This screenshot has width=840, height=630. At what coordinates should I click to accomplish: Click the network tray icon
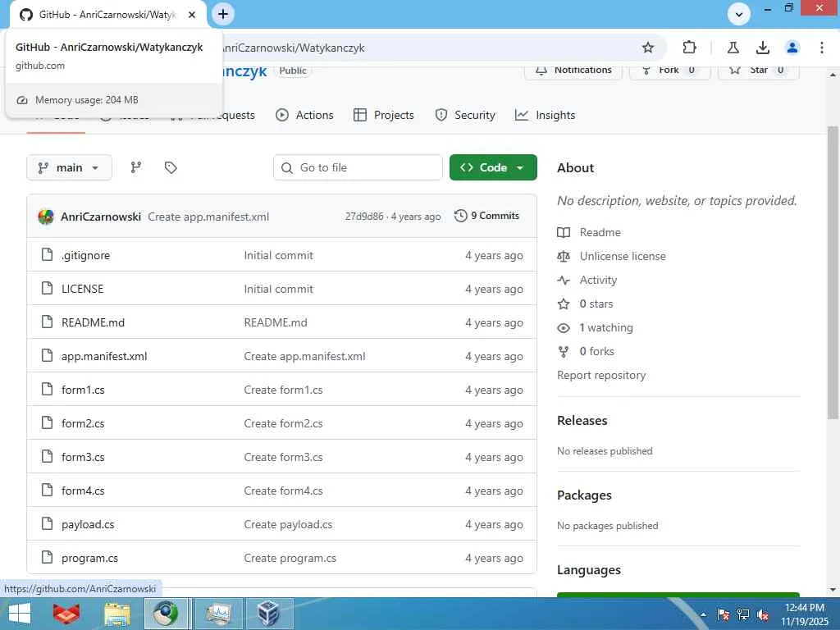(743, 614)
